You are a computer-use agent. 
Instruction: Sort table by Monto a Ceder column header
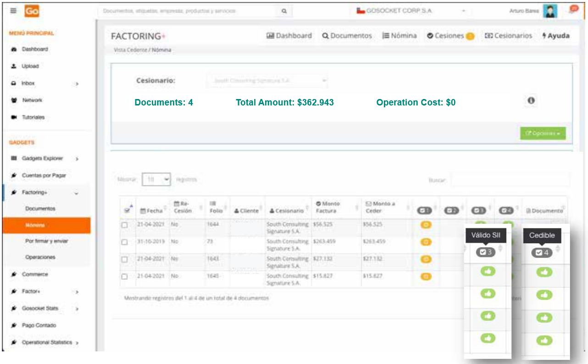pyautogui.click(x=380, y=207)
